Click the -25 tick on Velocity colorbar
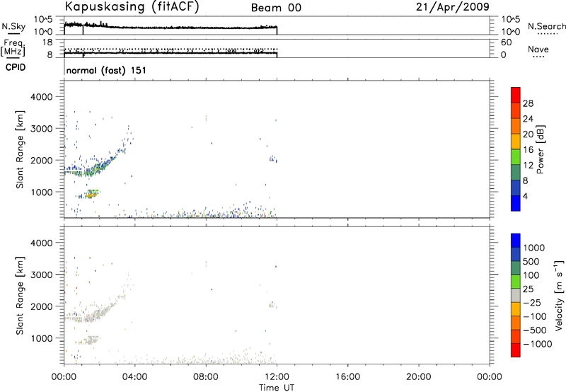Screen dimensions: 566x392 point(532,302)
